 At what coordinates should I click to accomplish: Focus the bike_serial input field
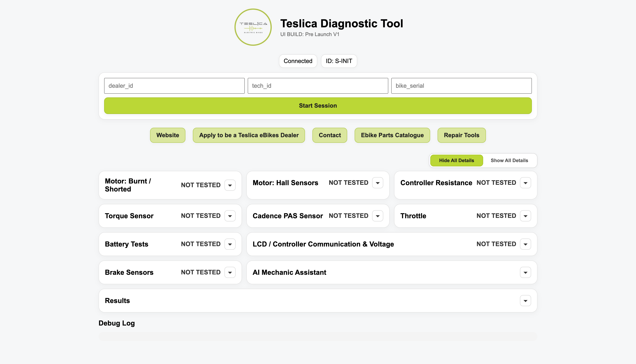coord(461,86)
